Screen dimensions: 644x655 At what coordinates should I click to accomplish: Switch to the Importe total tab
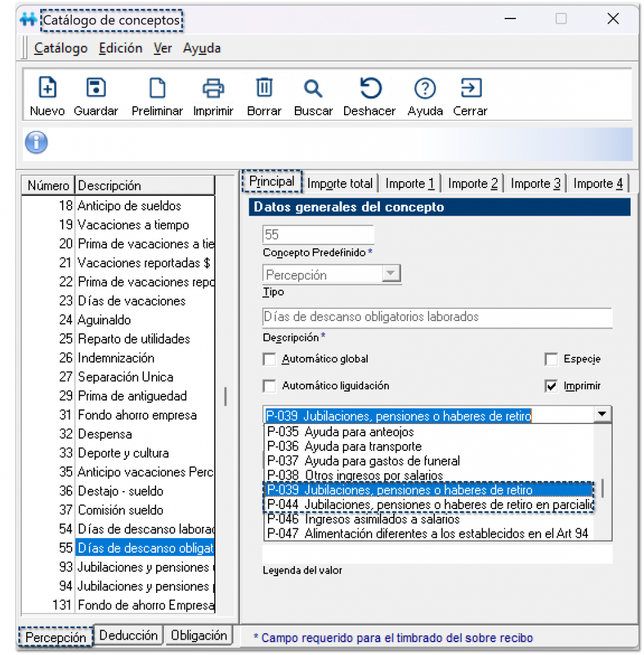coord(340,184)
